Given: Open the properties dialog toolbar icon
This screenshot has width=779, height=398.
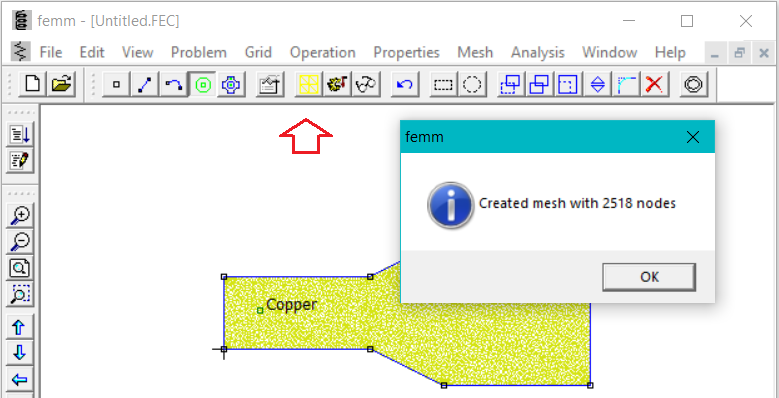Looking at the screenshot, I should point(270,84).
